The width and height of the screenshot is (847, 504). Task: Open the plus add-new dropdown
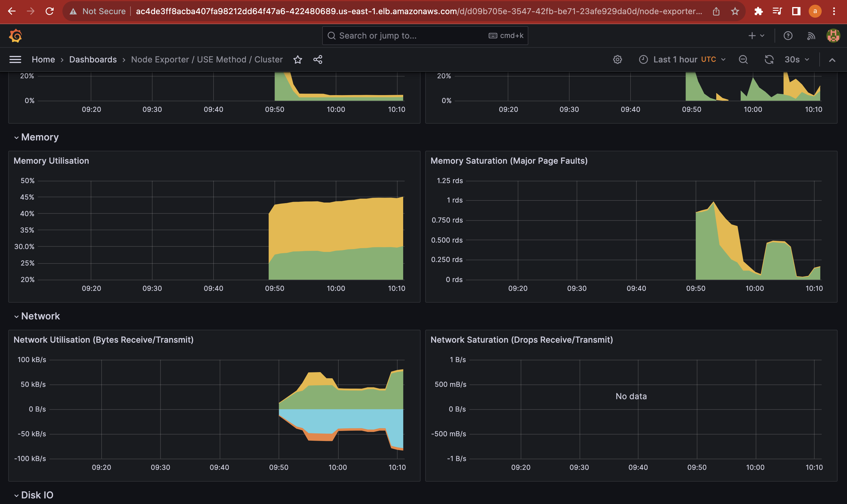(x=756, y=36)
